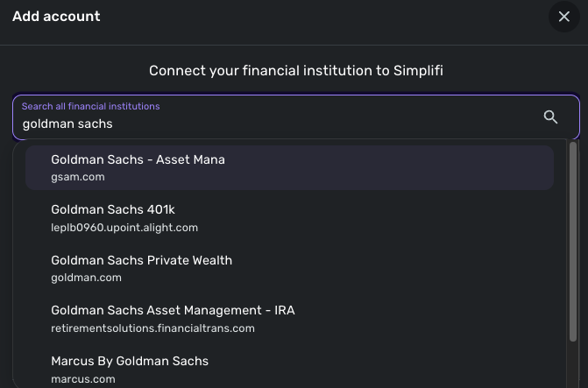Screen dimensions: 588x388
Task: Choose Marcus By Goldman Sachs
Action: click(x=130, y=361)
